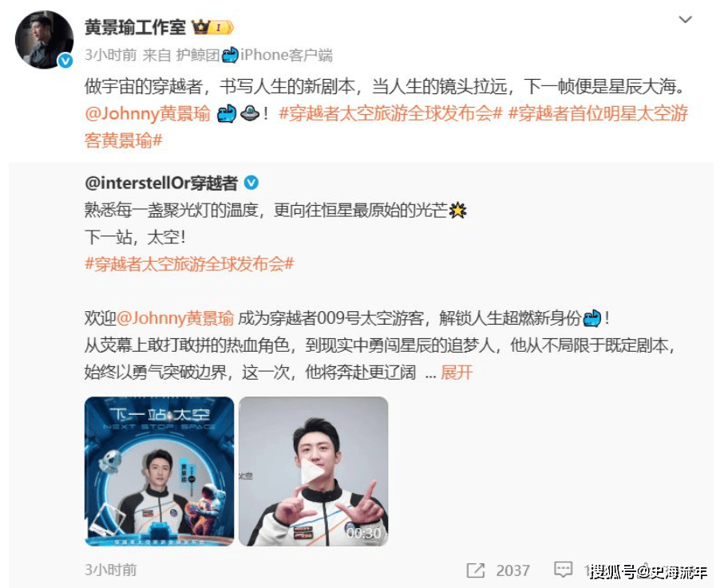Click the iPhone客户端 source label
Screen dimensions: 724x588
click(x=287, y=55)
